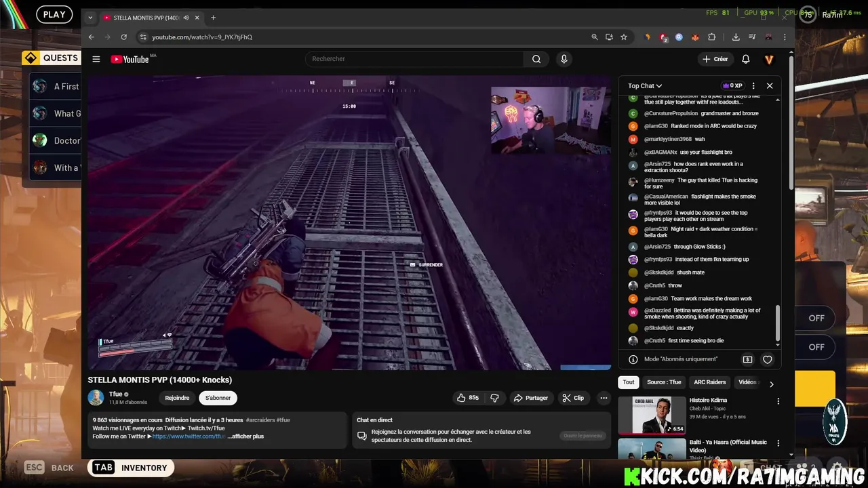Click the browser address bar URL
Screen dimensions: 868x488
[x=202, y=37]
